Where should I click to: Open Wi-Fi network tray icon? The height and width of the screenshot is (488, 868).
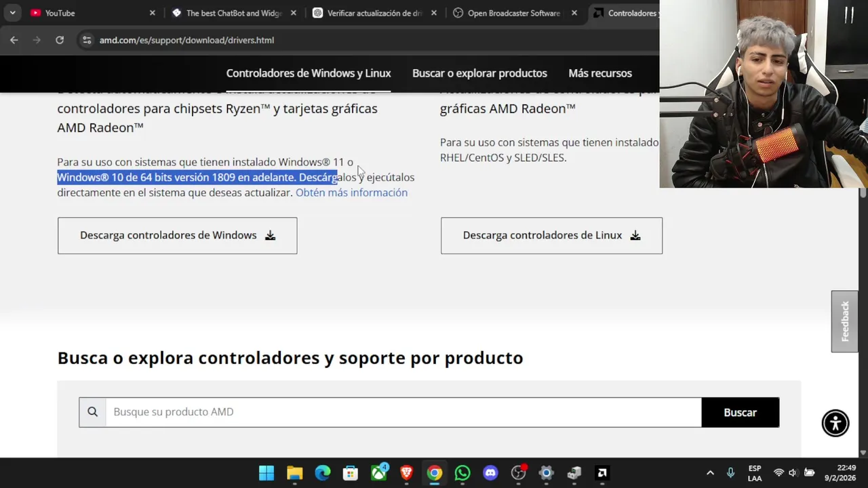coord(778,473)
